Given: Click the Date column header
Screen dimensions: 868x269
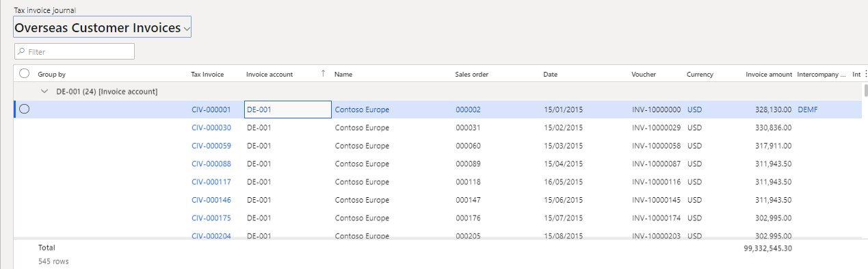Looking at the screenshot, I should point(551,74).
